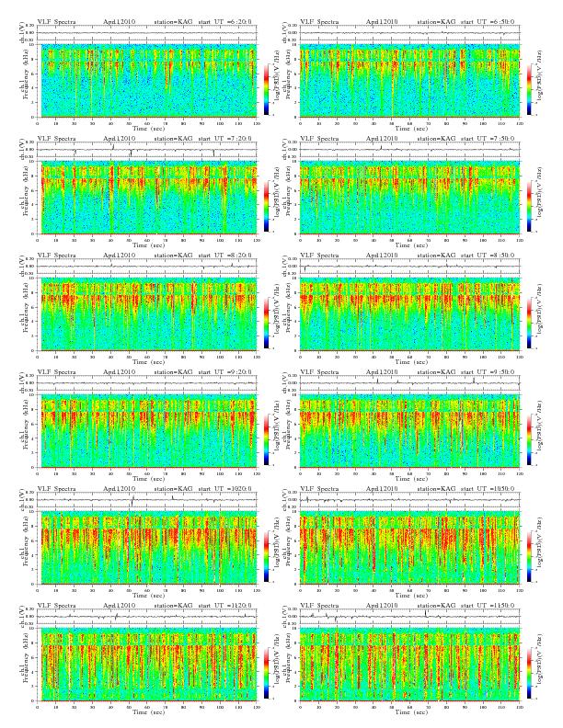
Task: Click the ch.1 waveform trace above the 6:20:0 spectrogram
Action: coord(147,33)
